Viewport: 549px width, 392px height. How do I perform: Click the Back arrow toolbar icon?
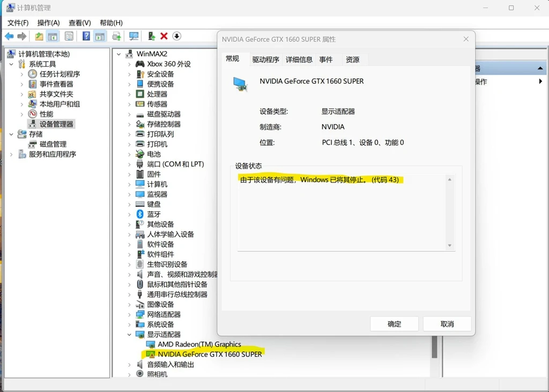point(10,36)
